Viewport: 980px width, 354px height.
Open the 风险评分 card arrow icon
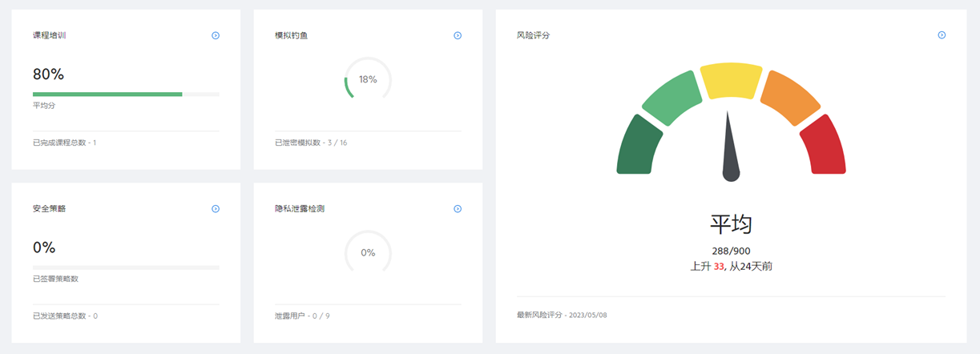point(942,34)
